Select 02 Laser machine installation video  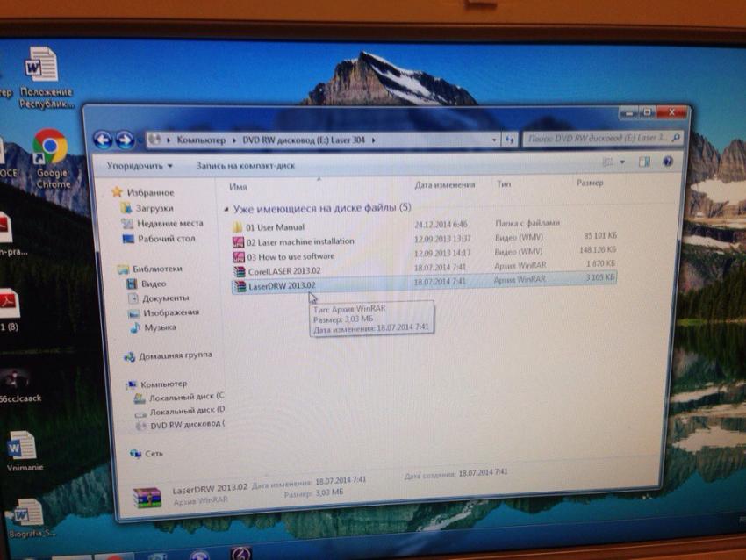299,241
